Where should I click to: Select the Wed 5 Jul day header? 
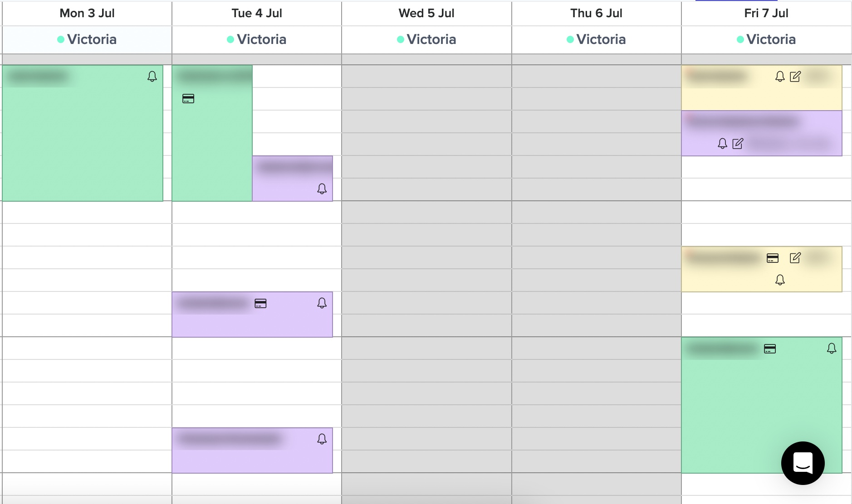tap(426, 13)
